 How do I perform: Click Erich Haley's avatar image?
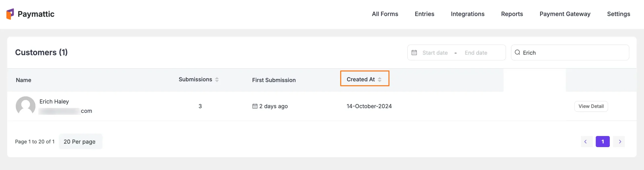point(25,106)
